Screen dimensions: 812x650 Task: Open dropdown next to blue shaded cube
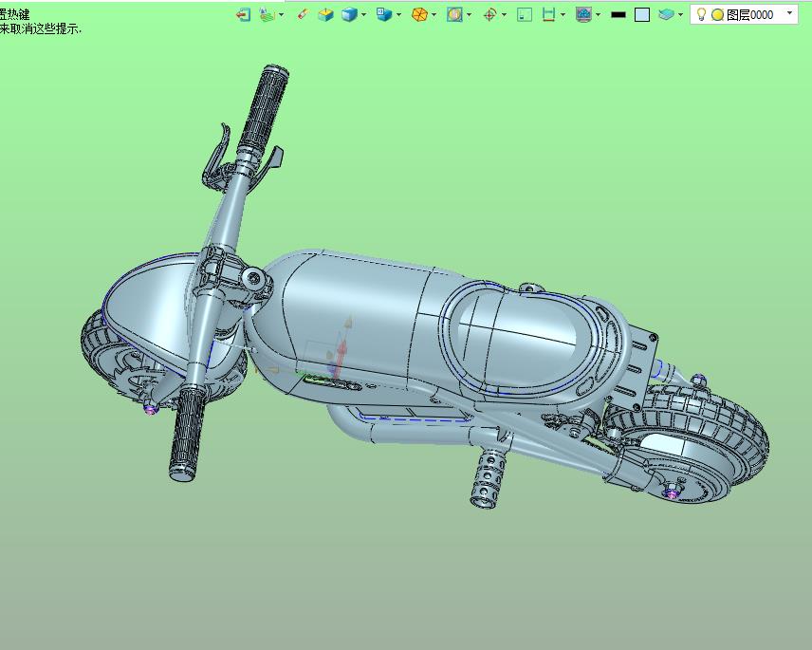tap(363, 15)
